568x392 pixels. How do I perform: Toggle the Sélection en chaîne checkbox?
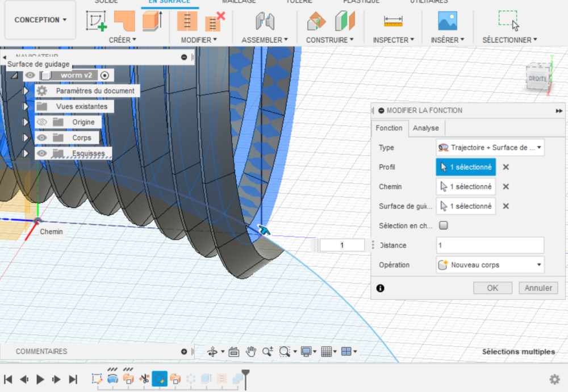point(444,226)
